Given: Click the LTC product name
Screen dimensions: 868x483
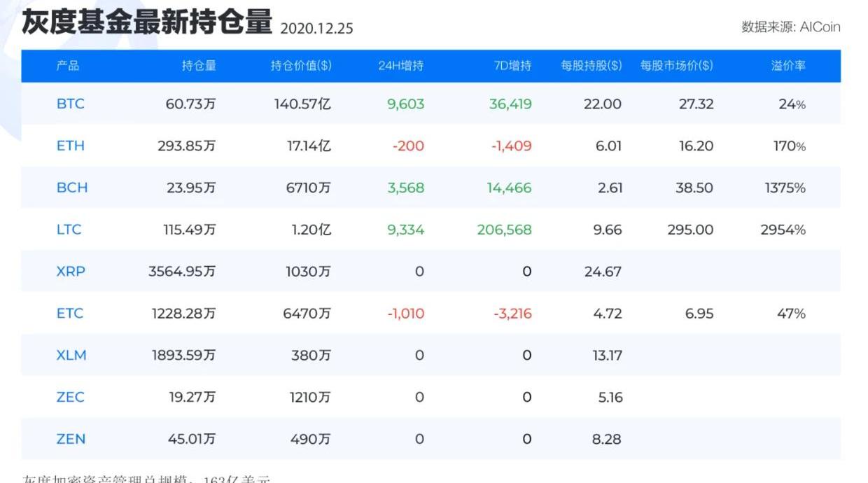Looking at the screenshot, I should point(69,230).
